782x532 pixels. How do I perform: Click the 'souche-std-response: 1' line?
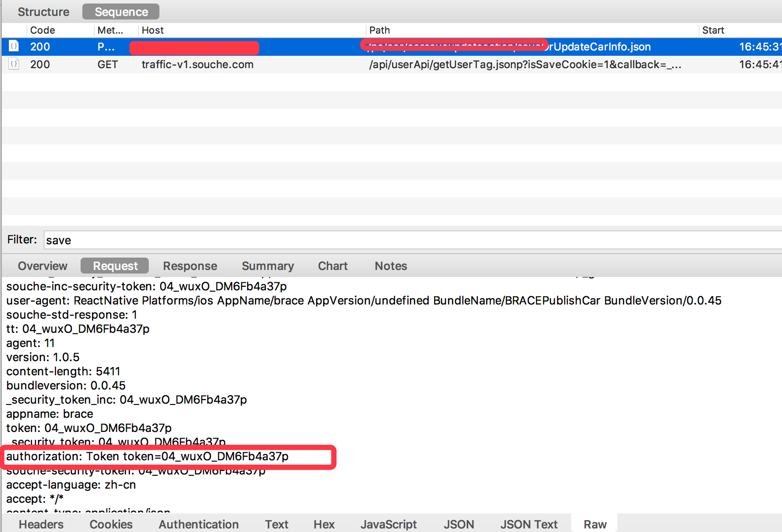pyautogui.click(x=72, y=315)
